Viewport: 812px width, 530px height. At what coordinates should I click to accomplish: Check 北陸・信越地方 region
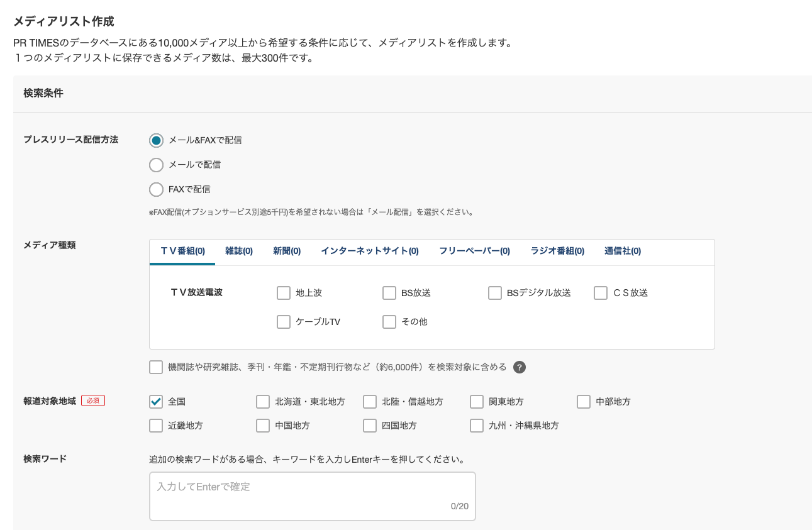pyautogui.click(x=370, y=402)
